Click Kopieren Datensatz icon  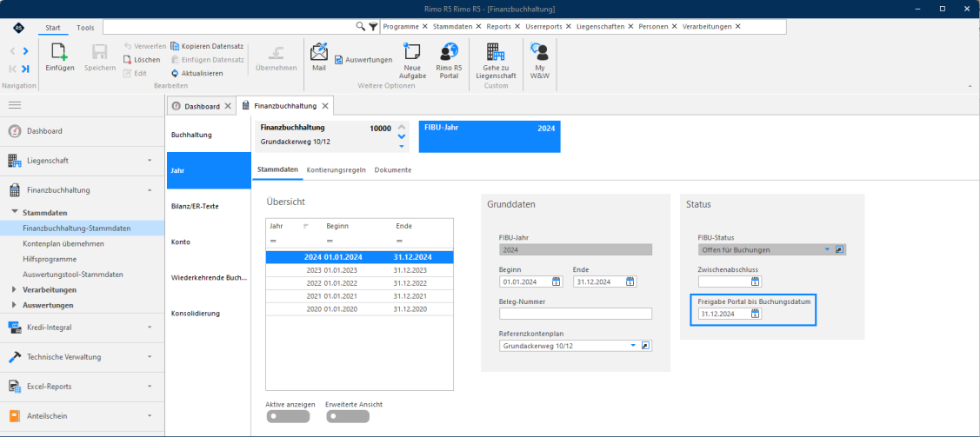point(175,46)
